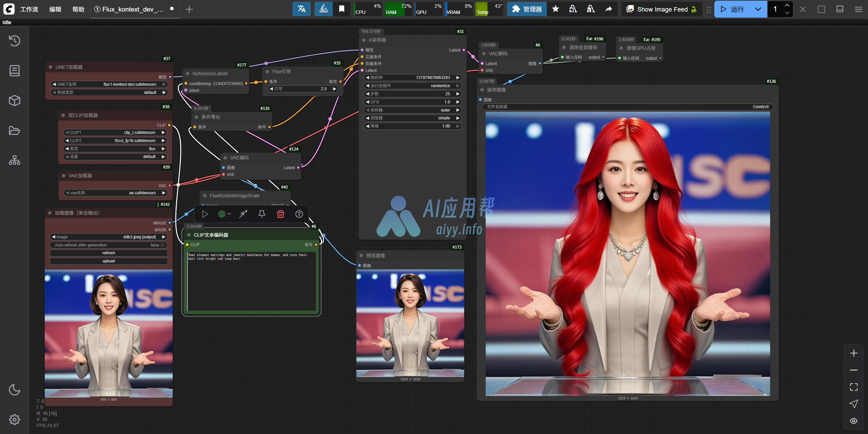Toggle bottom panel layout icon in top bar
868x434 pixels.
[840, 9]
